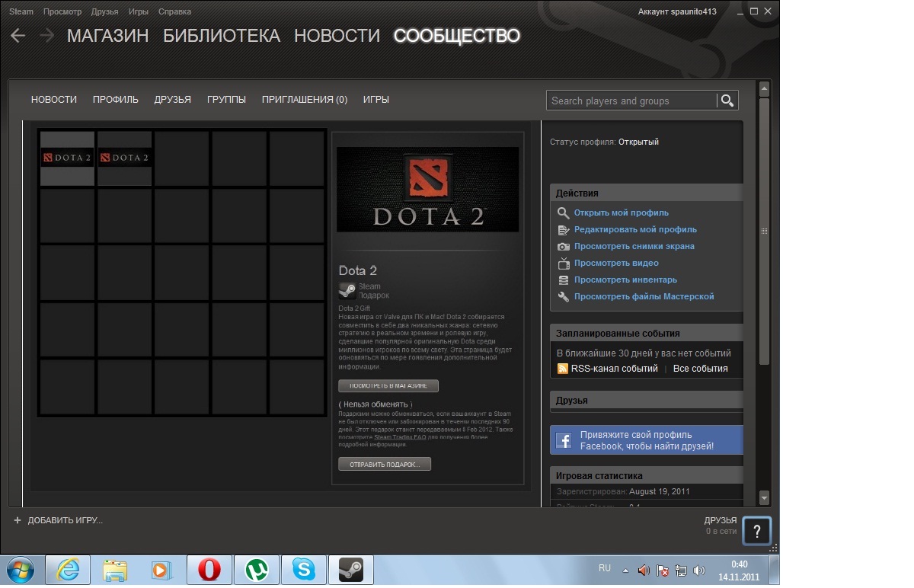Click Открыть мой профиль link
This screenshot has width=914, height=588.
point(622,213)
